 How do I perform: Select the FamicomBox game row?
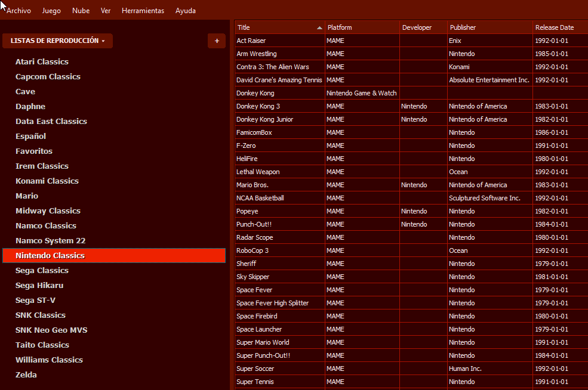411,132
